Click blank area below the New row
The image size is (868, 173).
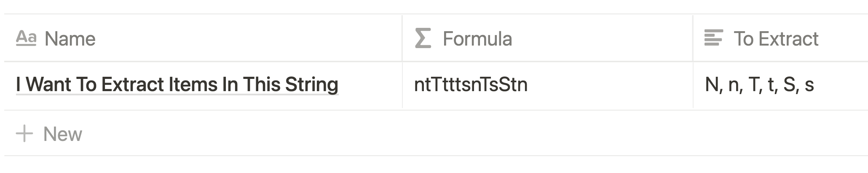(434, 165)
